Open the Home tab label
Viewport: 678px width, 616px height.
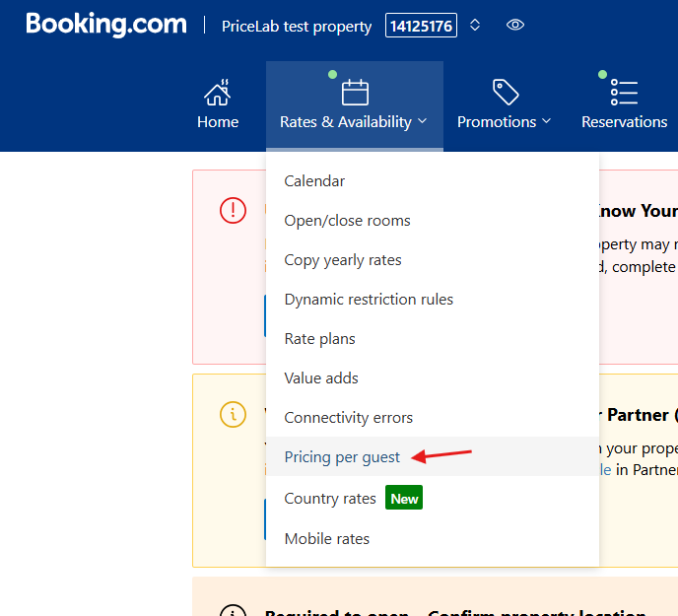[218, 122]
